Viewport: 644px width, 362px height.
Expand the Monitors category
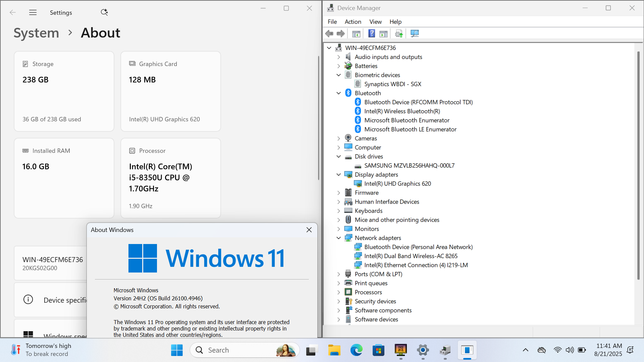(339, 229)
